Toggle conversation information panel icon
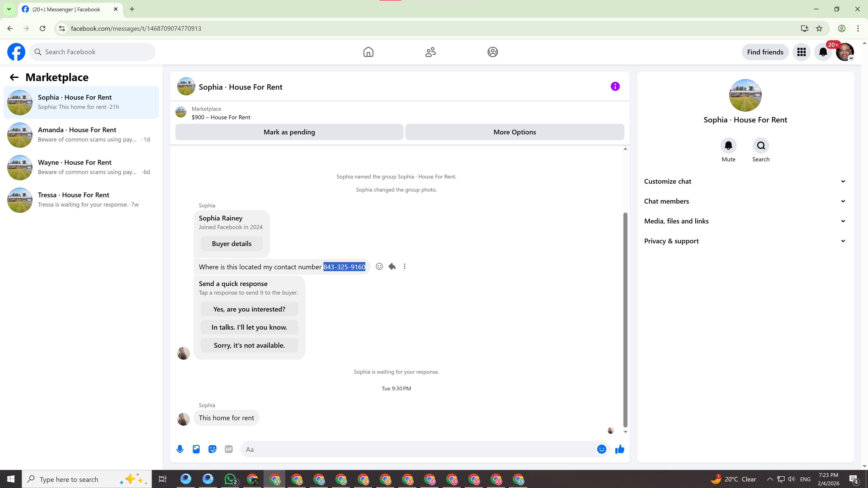 click(x=615, y=87)
